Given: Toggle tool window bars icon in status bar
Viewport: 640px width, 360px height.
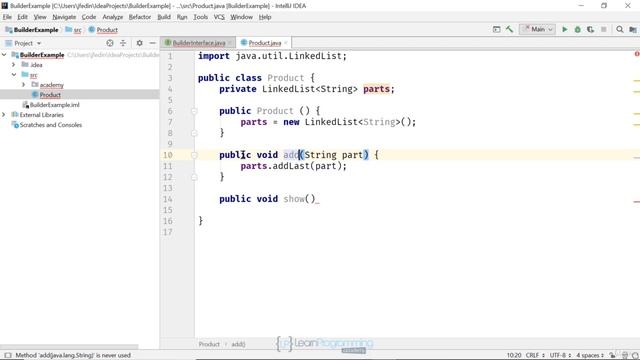Looking at the screenshot, I should point(8,355).
